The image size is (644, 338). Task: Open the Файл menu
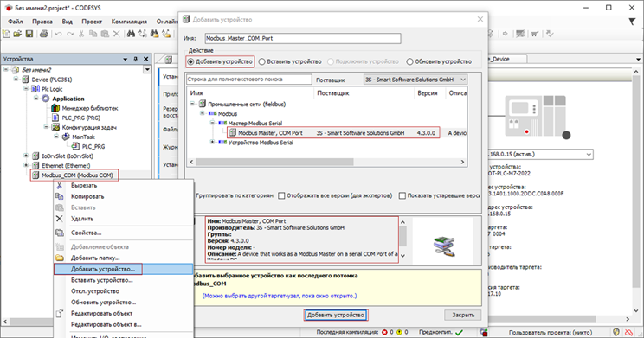pyautogui.click(x=16, y=22)
